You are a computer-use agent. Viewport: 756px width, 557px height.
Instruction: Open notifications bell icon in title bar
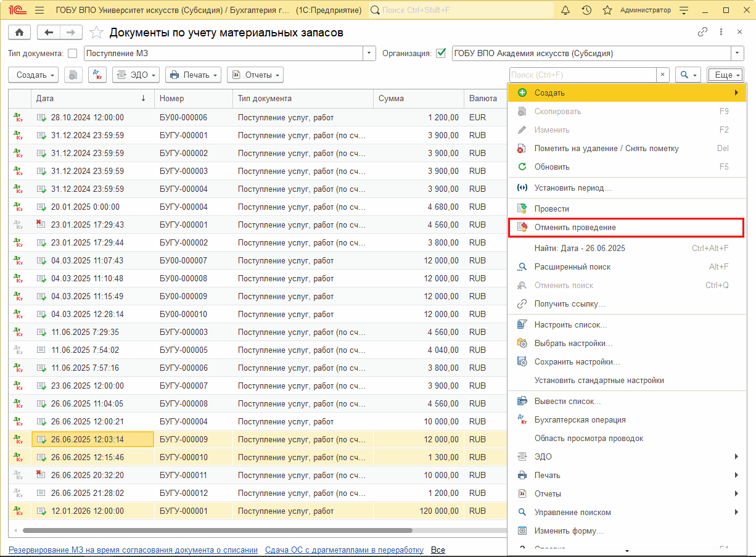pos(565,10)
